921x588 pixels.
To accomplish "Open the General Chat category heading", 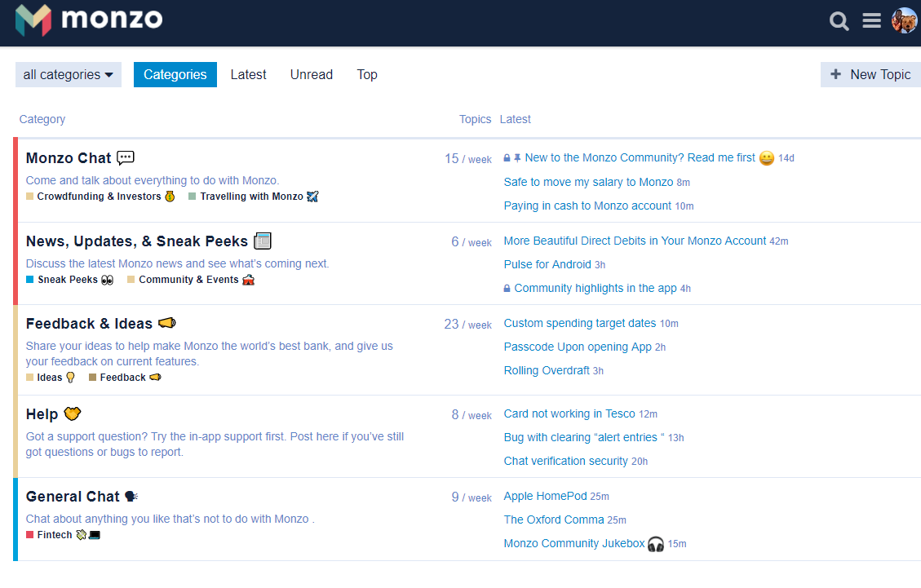I will 73,497.
